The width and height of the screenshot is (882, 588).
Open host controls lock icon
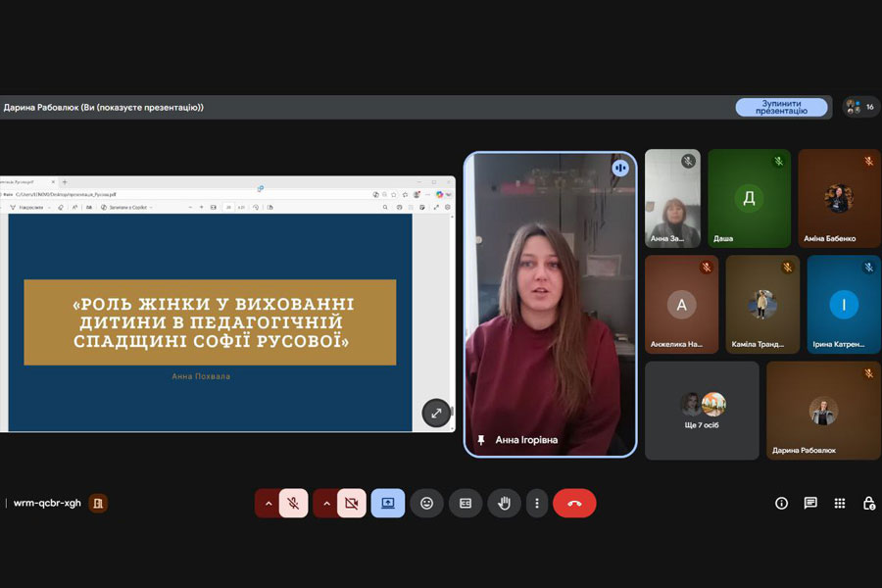[868, 503]
